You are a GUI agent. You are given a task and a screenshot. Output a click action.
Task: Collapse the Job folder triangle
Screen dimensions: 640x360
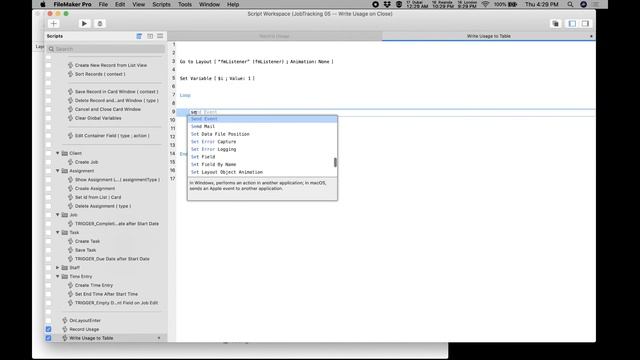58,215
